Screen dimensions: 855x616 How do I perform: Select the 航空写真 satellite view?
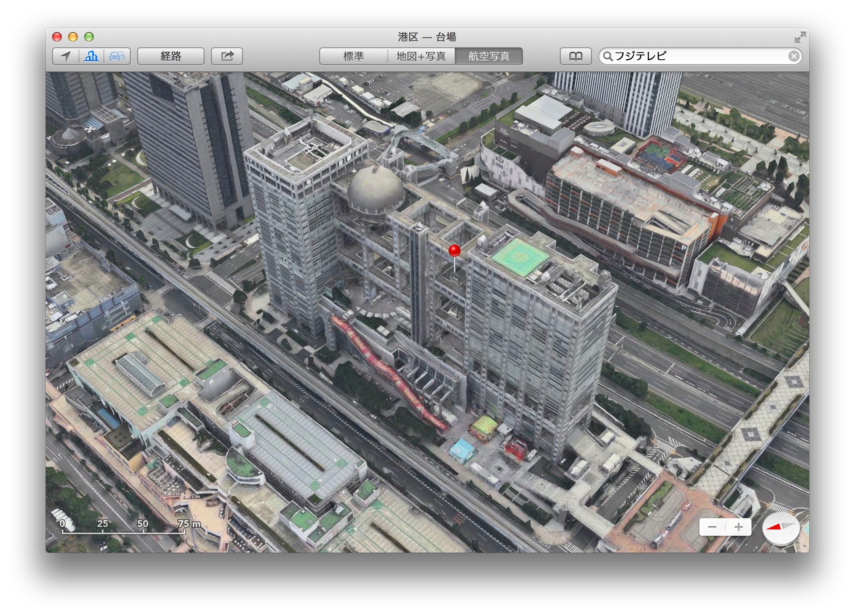(489, 56)
